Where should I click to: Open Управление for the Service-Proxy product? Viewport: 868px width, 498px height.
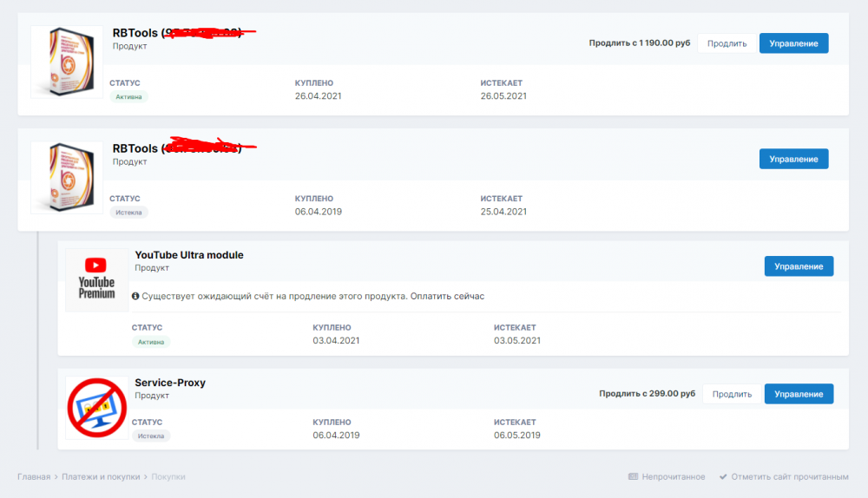[x=799, y=394]
